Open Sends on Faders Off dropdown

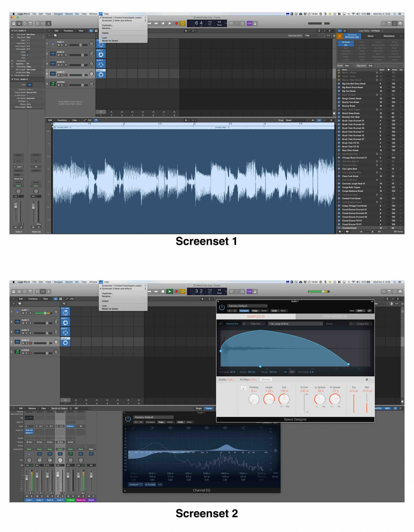click(82, 408)
